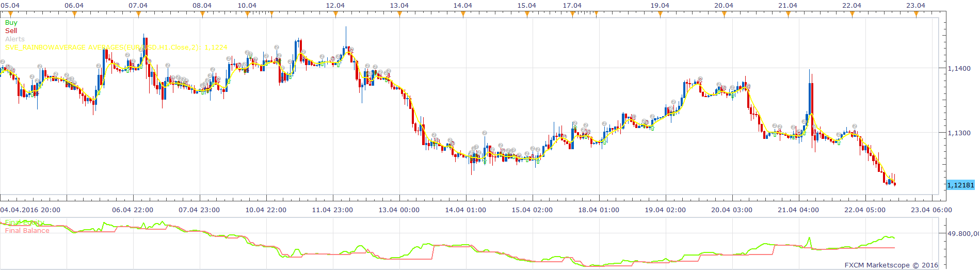
Task: Click the 06.04 22:00 time label
Action: tap(133, 210)
